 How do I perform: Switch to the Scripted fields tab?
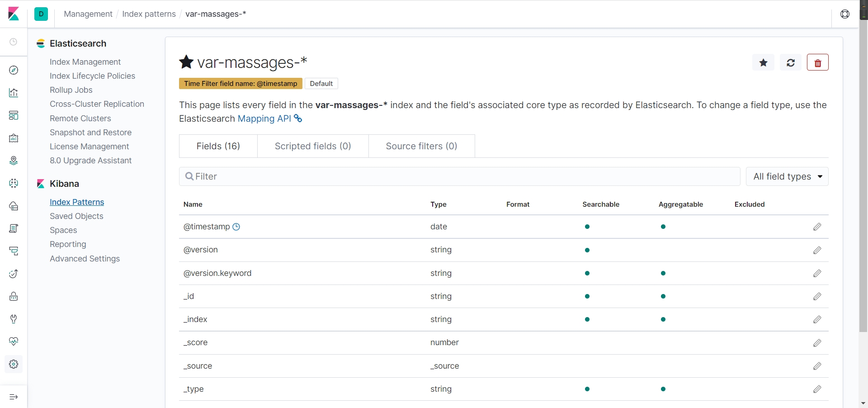pyautogui.click(x=313, y=146)
